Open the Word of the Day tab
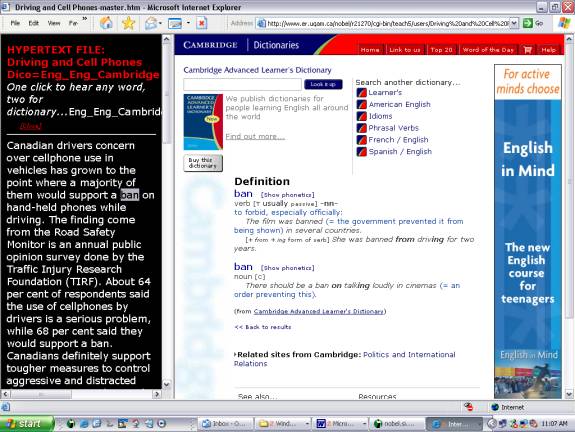 [x=488, y=50]
